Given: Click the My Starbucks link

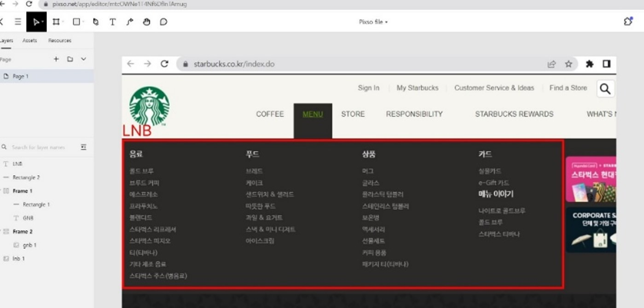Looking at the screenshot, I should (x=418, y=88).
